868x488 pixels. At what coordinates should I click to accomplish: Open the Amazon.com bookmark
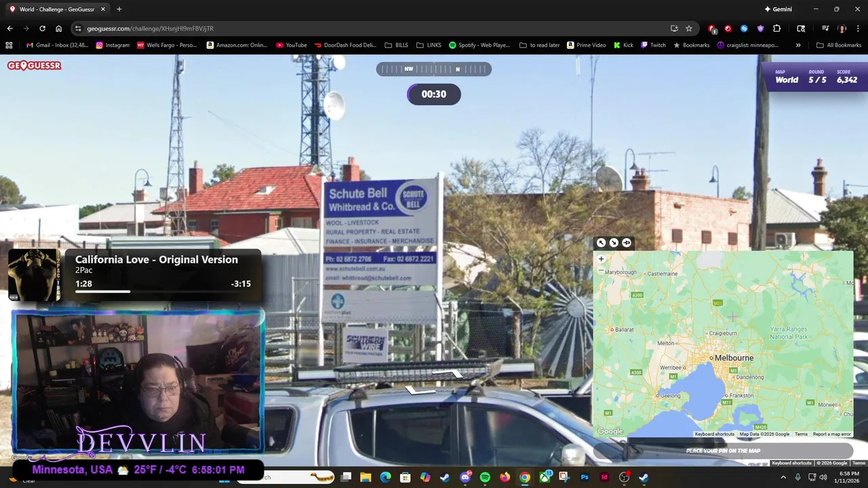click(x=237, y=45)
